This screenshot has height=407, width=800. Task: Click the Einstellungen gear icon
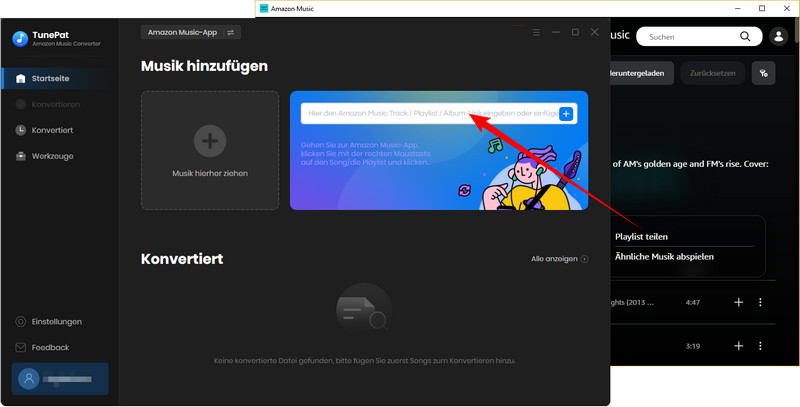pyautogui.click(x=20, y=321)
